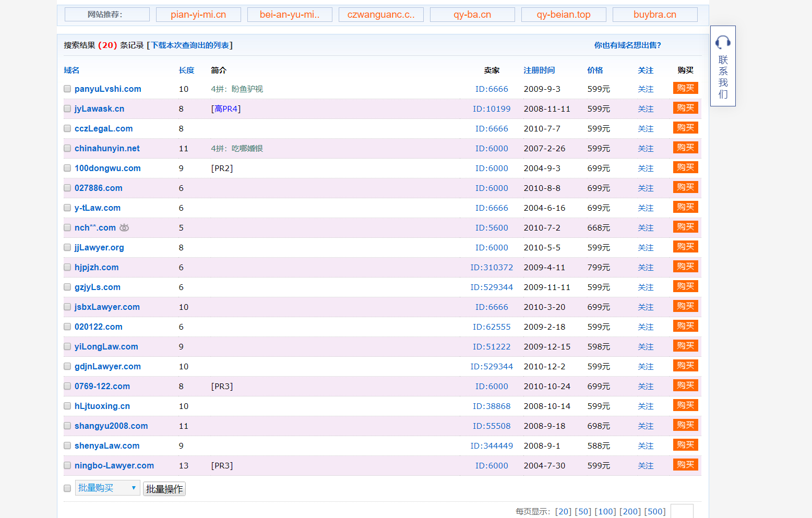Open the ningbo-Lawyer.com domain link
812x518 pixels.
pos(114,465)
